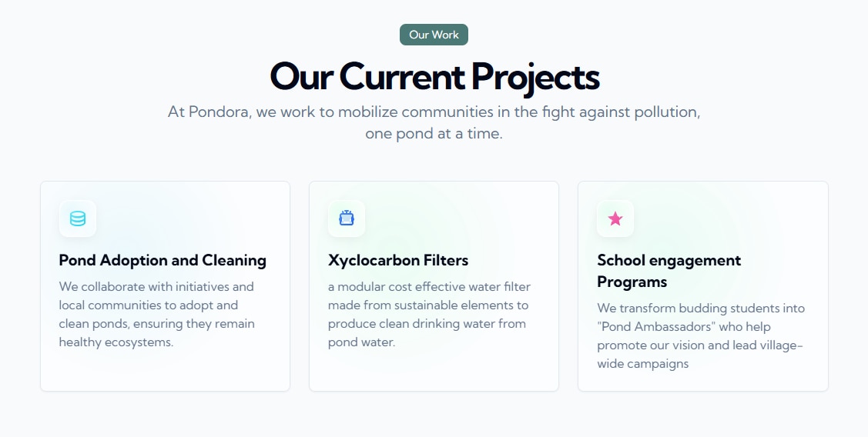
Task: Click the description starting "a modular cost effective"
Action: (x=429, y=314)
